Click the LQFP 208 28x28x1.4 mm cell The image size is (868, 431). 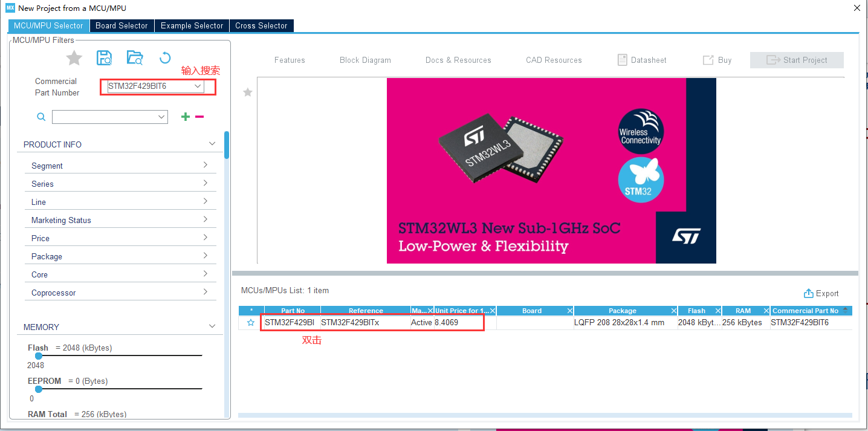pyautogui.click(x=626, y=323)
